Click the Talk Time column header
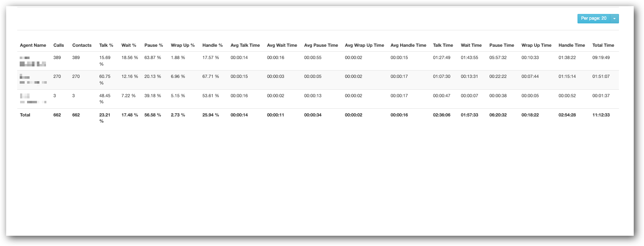This screenshot has height=246, width=644. (443, 46)
